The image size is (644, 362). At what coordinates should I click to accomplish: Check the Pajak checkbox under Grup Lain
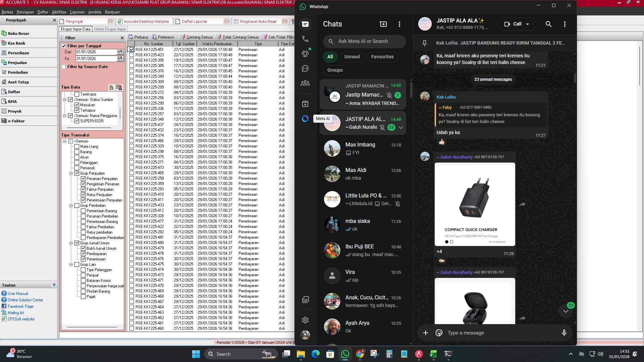pos(83,296)
